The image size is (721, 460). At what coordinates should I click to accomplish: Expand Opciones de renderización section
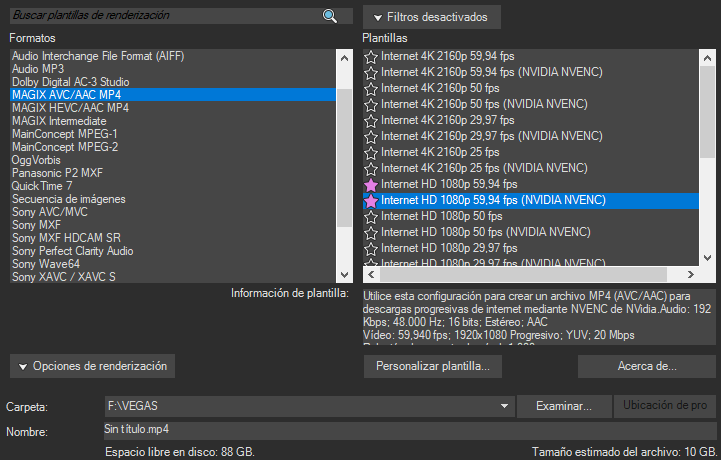92,366
